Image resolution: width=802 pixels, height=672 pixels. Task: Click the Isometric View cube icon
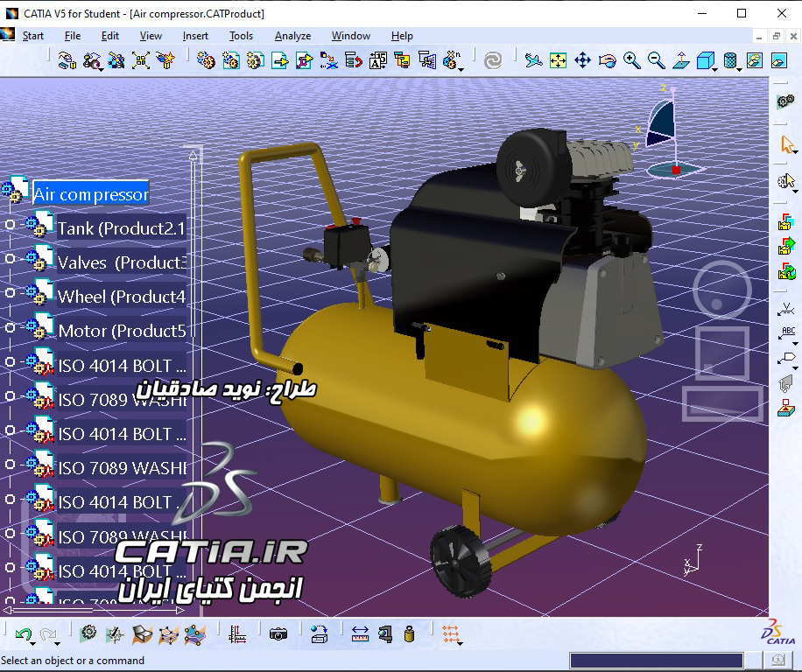pos(705,60)
